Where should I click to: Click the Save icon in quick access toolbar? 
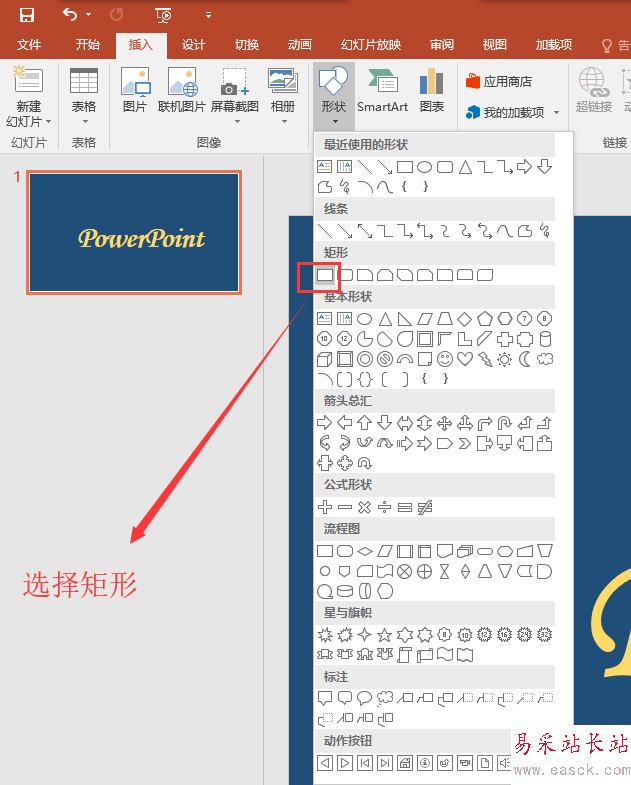click(x=27, y=15)
